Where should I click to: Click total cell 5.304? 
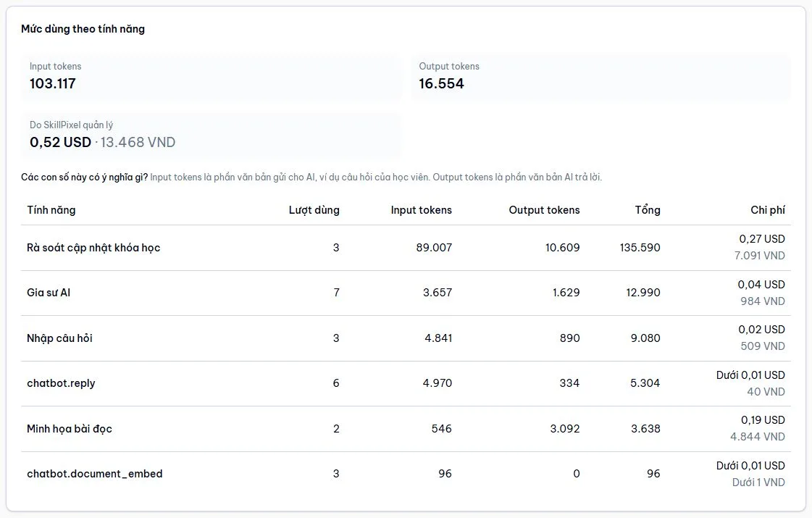(x=645, y=383)
